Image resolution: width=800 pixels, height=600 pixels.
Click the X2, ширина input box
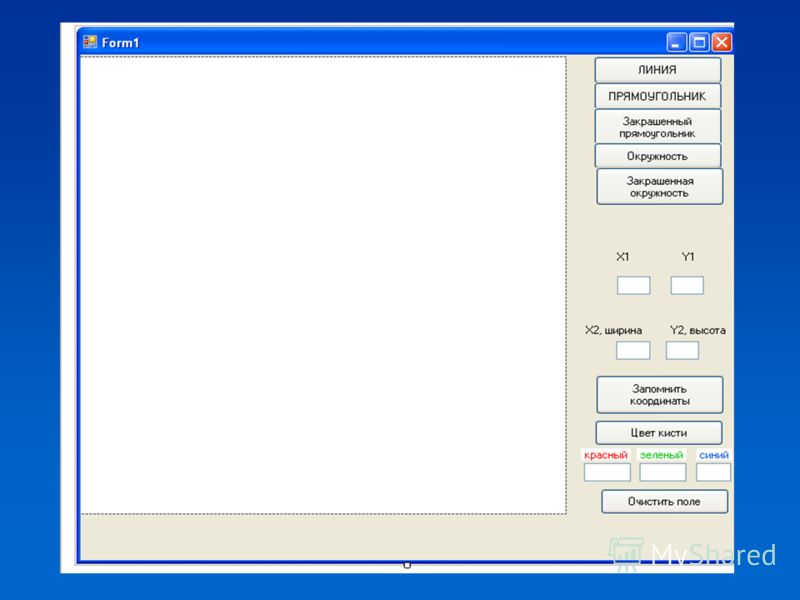tap(633, 351)
